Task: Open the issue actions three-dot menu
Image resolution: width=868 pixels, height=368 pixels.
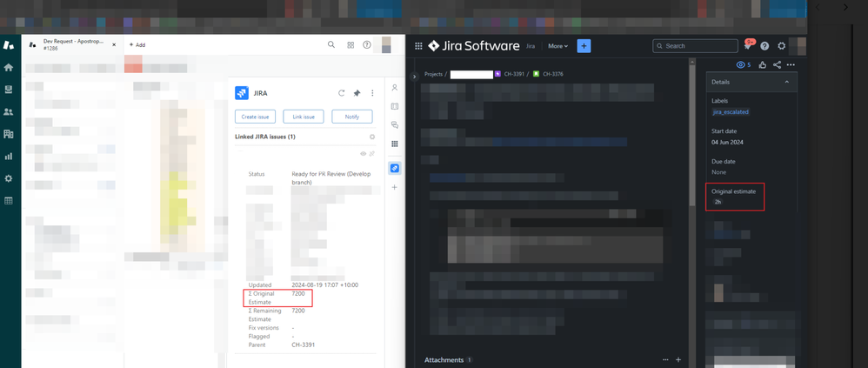Action: (791, 65)
